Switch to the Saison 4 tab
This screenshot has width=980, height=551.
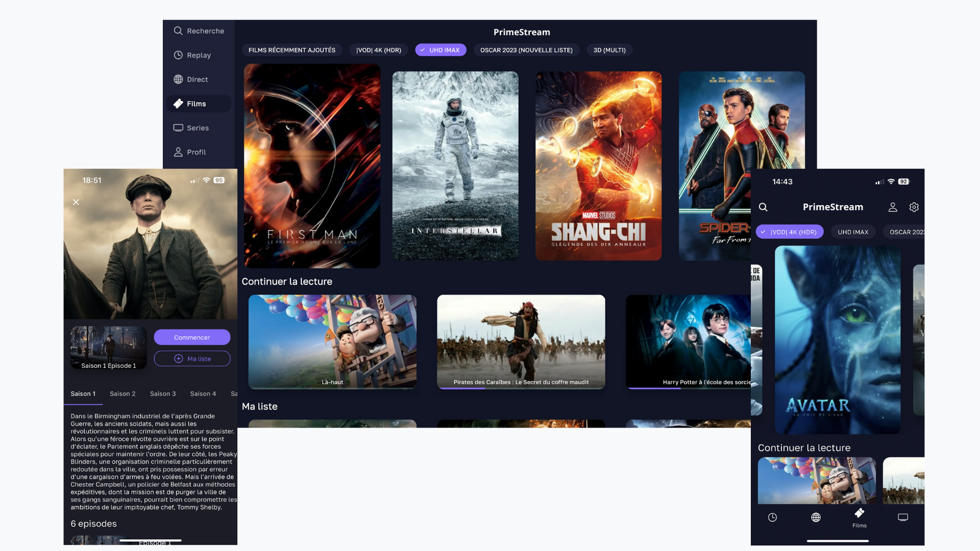(203, 394)
